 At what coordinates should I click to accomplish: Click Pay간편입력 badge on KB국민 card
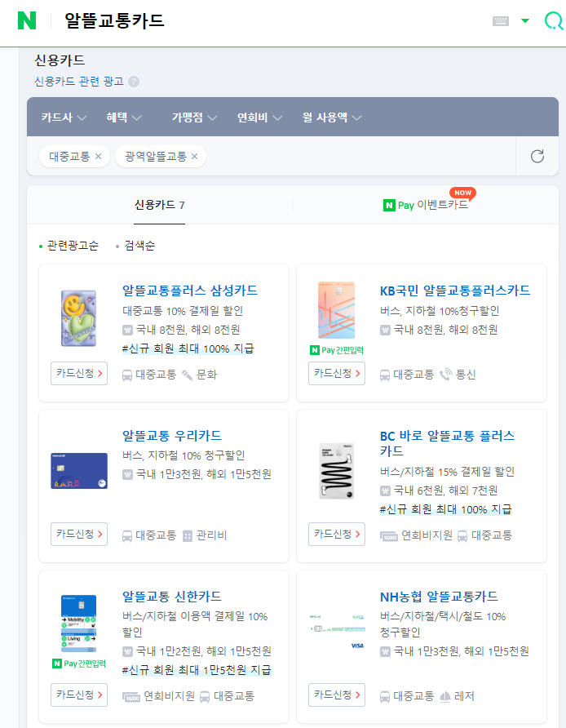tap(337, 350)
